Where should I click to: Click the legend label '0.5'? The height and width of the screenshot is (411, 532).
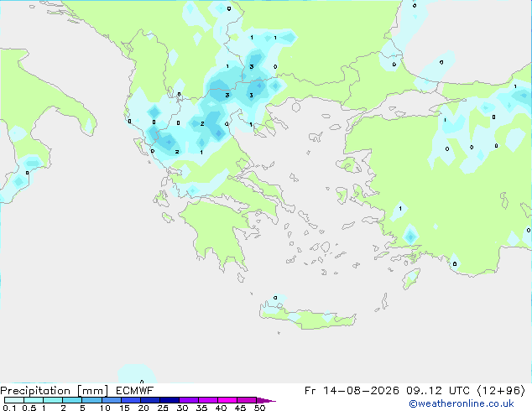[x=29, y=408]
